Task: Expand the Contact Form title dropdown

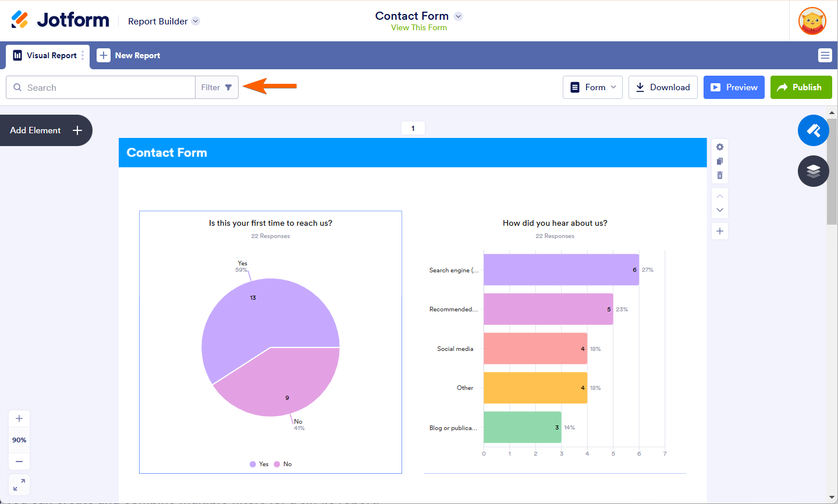Action: pyautogui.click(x=459, y=16)
